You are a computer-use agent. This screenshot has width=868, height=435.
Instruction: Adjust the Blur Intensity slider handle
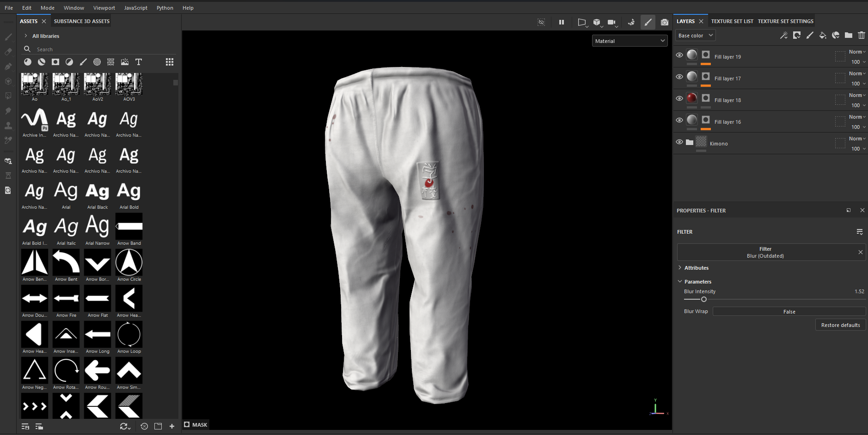tap(704, 299)
